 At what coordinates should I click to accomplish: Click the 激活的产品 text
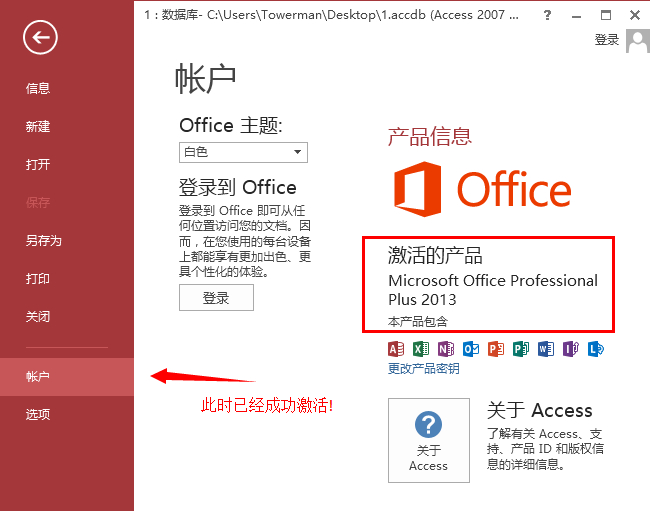435,255
